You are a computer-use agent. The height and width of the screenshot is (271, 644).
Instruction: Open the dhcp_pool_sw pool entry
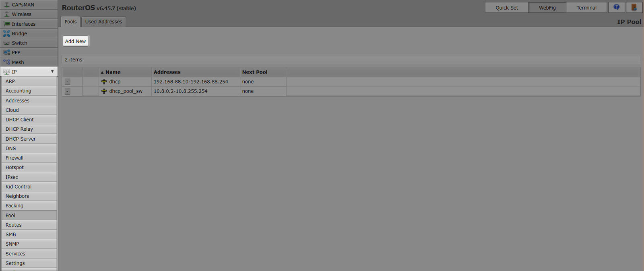coord(126,91)
